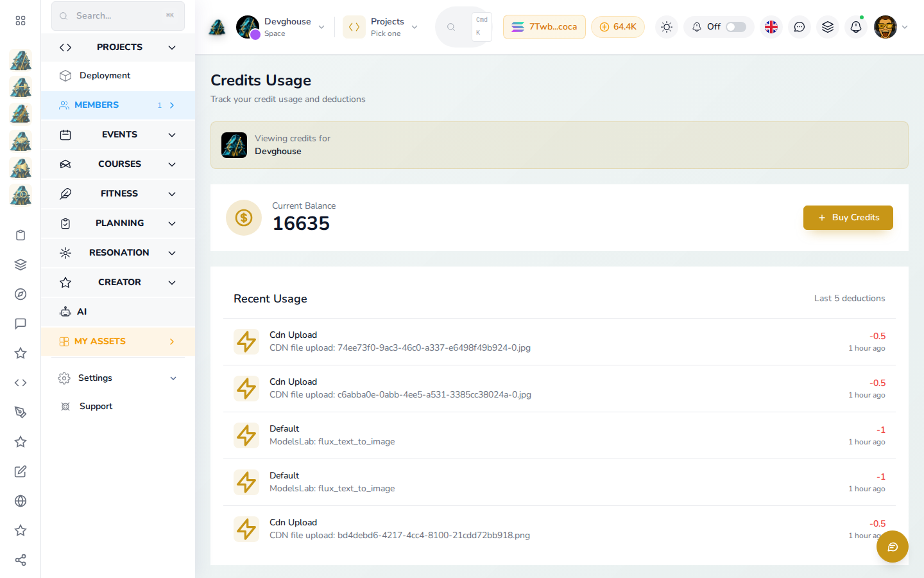Viewport: 924px width, 578px height.
Task: Select the pen tool icon in left rail
Action: point(21,412)
